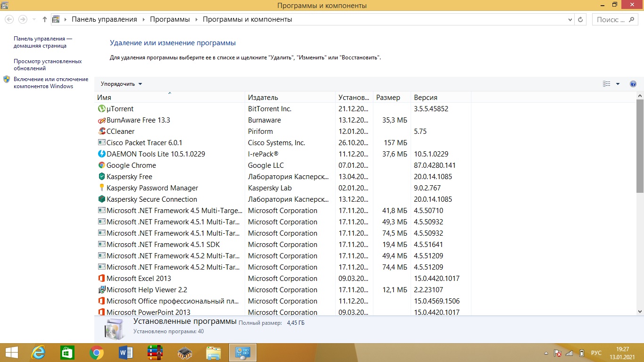Open WinRAR from the taskbar
The height and width of the screenshot is (362, 644).
pos(155,353)
